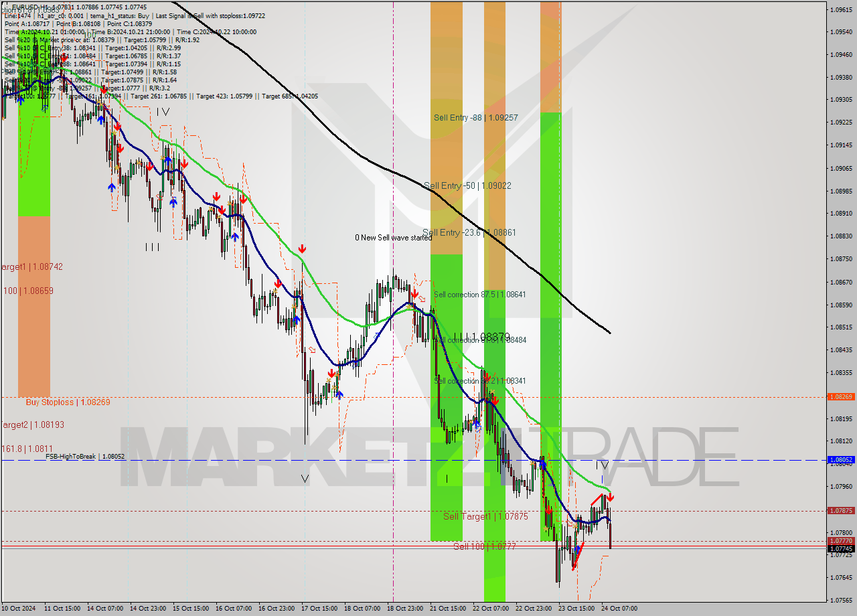The height and width of the screenshot is (616, 857).
Task: Click the red 1.07875 price tag
Action: 841,510
